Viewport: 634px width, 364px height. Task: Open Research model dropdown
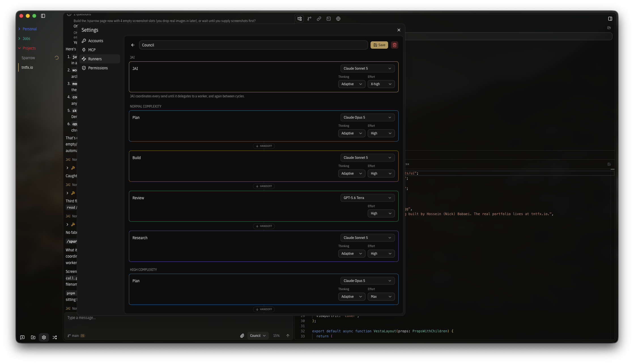click(x=367, y=238)
